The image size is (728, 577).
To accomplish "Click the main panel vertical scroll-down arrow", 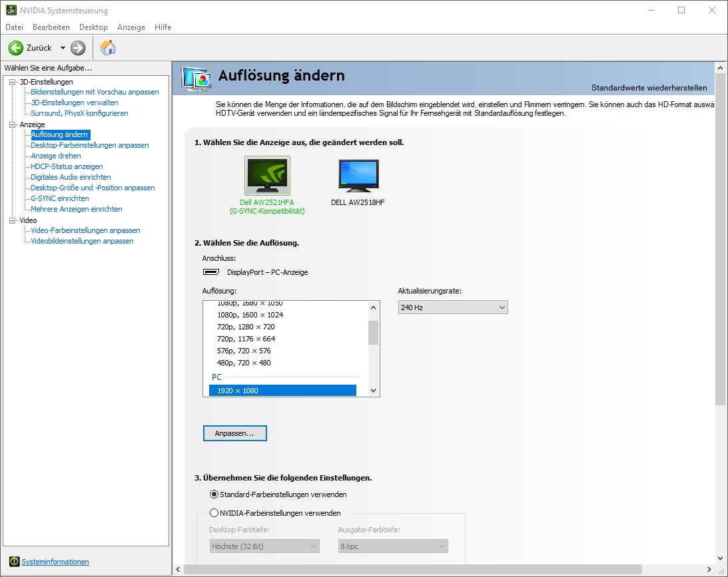I will 720,558.
